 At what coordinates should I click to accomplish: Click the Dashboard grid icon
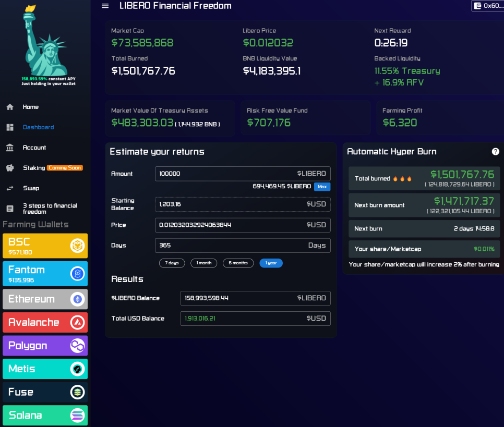click(x=10, y=127)
